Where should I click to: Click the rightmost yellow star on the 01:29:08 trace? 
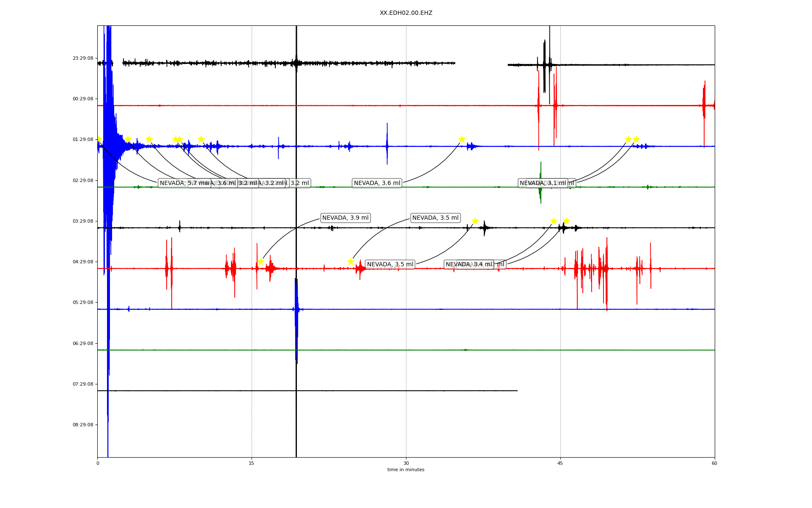pos(636,139)
